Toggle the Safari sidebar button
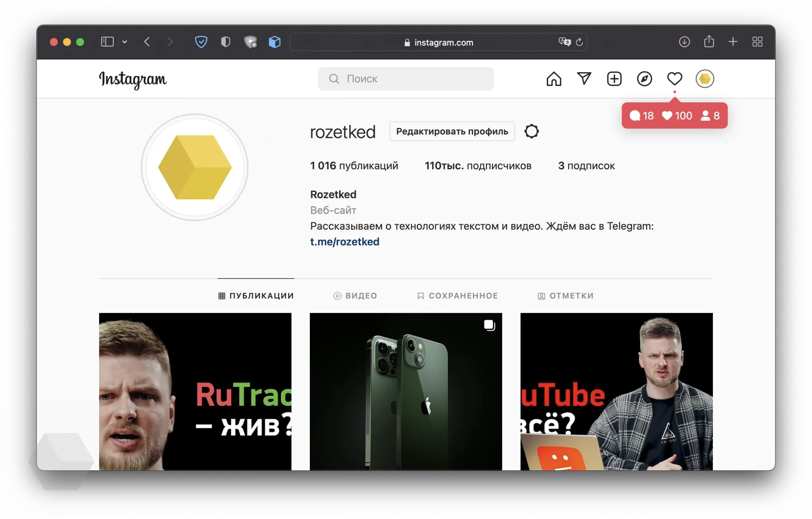812x519 pixels. (x=107, y=42)
